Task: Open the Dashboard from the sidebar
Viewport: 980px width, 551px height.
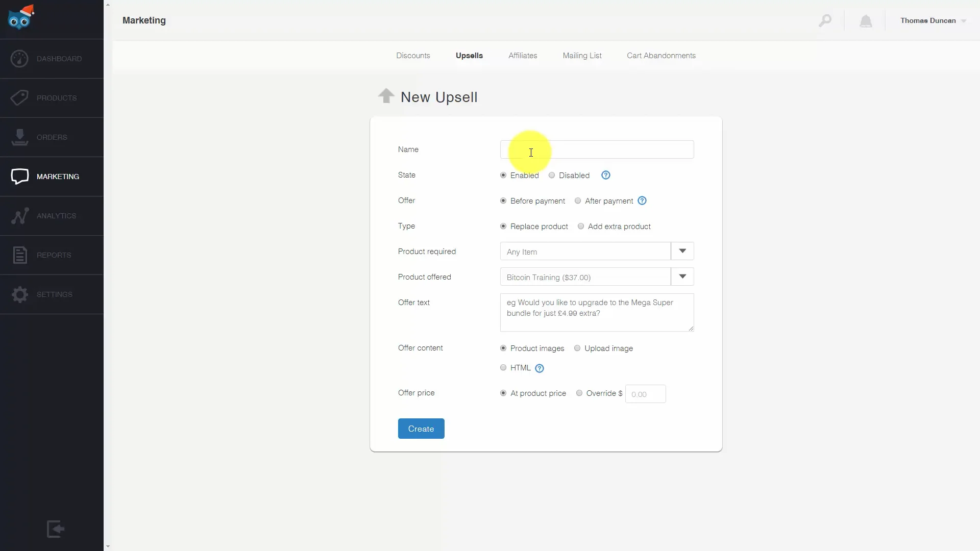Action: pyautogui.click(x=51, y=59)
